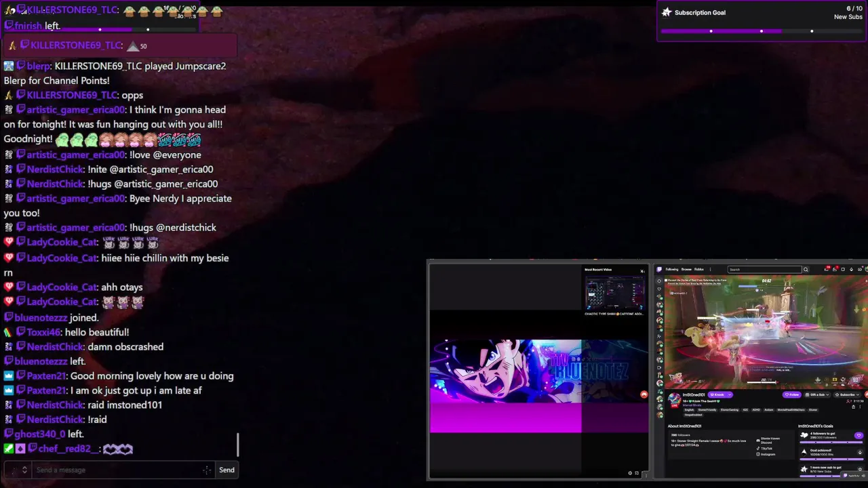868x488 pixels.
Task: Click the pinned KILLERSTONE69_TLC 50 bits message
Action: click(120, 45)
